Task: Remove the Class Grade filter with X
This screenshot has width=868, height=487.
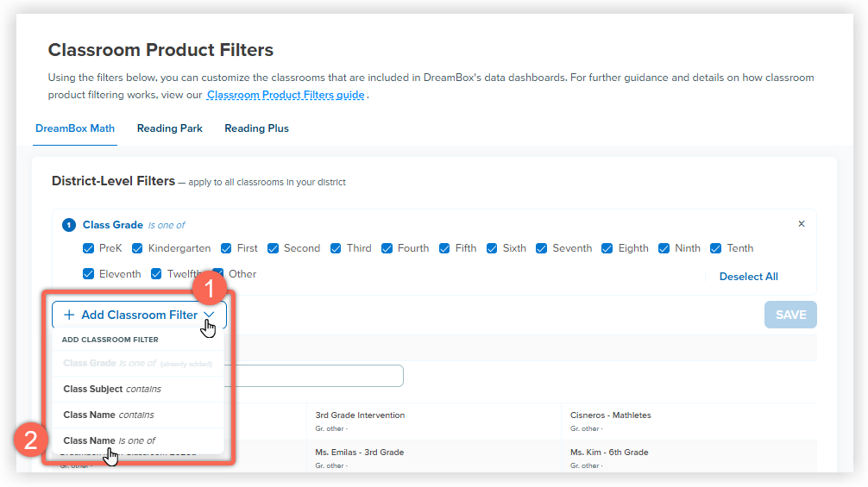Action: point(801,224)
